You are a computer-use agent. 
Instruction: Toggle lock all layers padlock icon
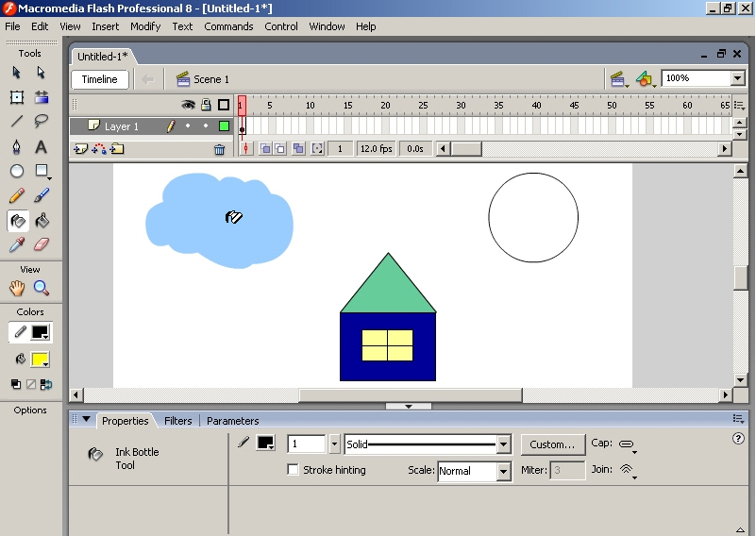coord(206,105)
